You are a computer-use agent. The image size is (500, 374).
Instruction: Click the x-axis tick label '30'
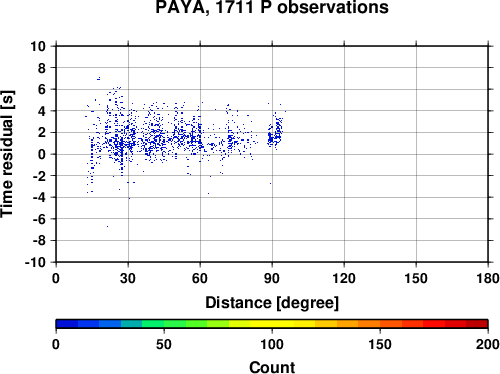(x=128, y=278)
